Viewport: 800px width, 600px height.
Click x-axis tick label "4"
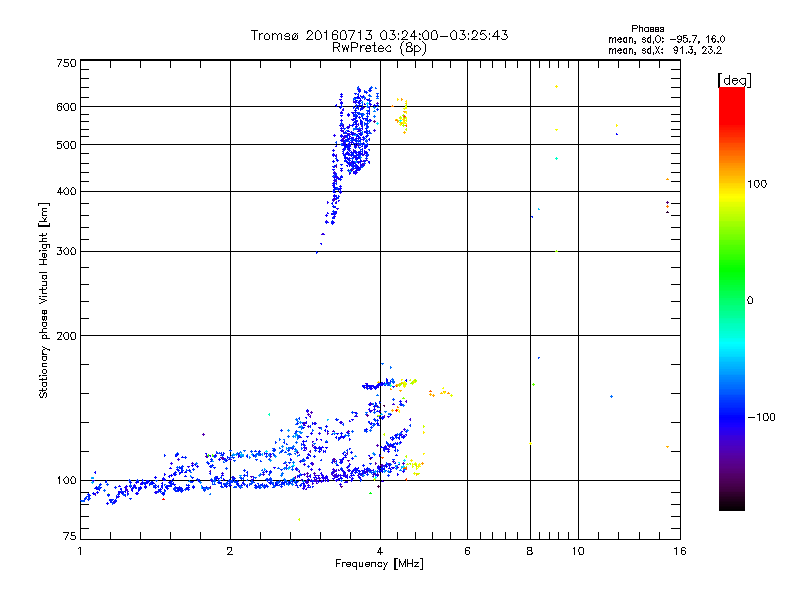[x=380, y=551]
